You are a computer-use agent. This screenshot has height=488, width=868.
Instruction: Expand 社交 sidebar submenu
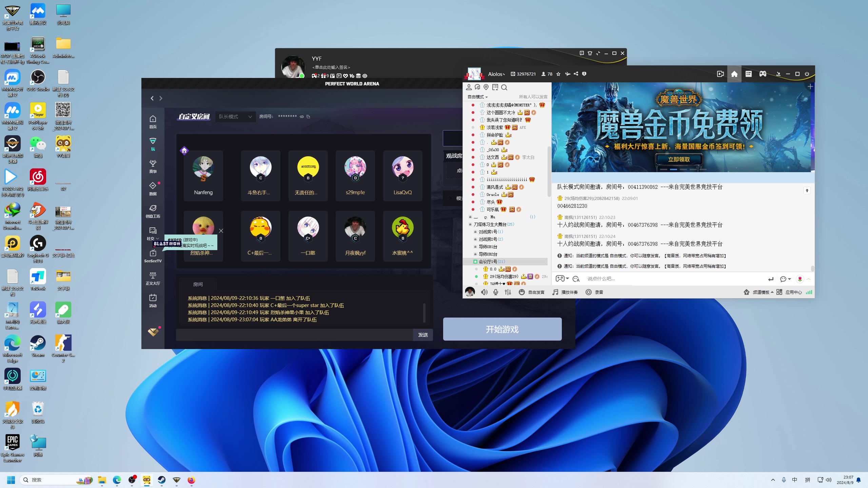(153, 233)
